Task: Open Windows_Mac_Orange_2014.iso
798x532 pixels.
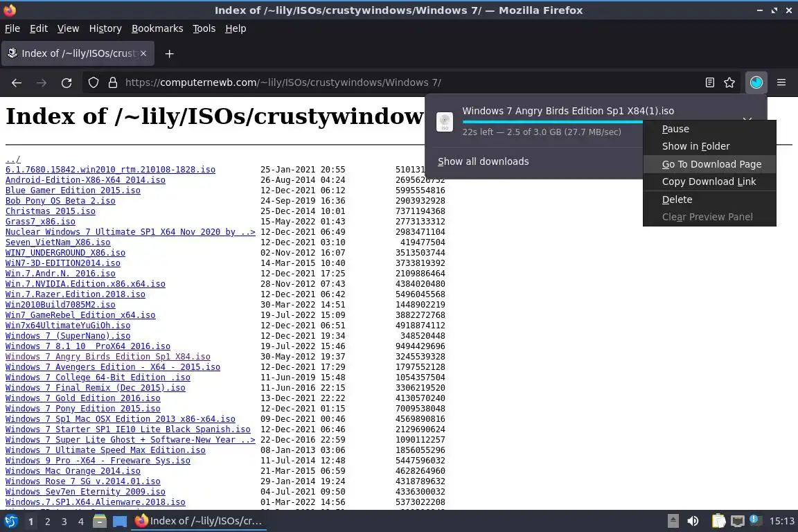Action: click(73, 471)
